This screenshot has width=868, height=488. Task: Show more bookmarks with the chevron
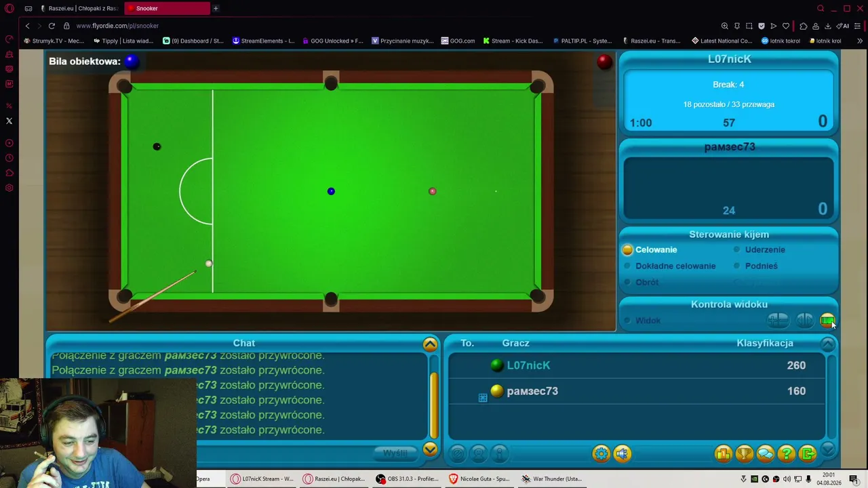click(860, 41)
